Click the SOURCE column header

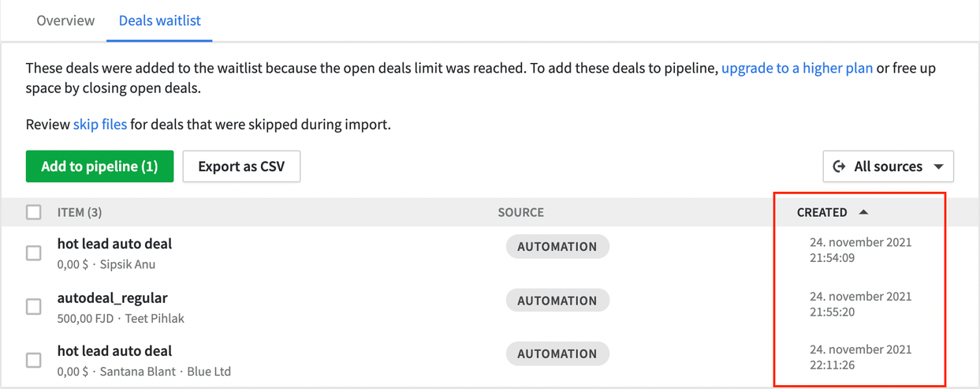pyautogui.click(x=520, y=212)
